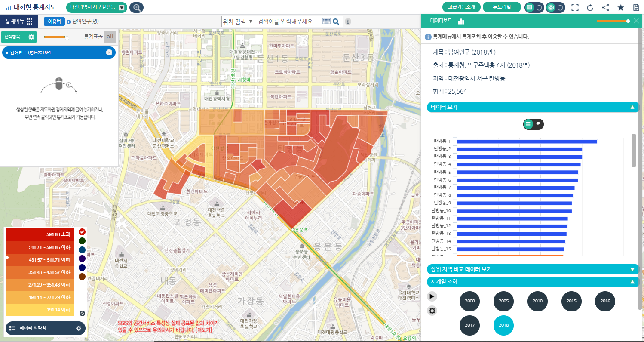Open the virtual keyboard icon in search box

point(326,22)
